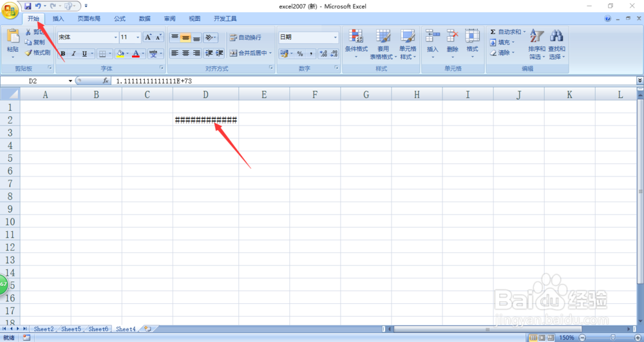644x342 pixels.
Task: Apply comma style number format
Action: [311, 53]
